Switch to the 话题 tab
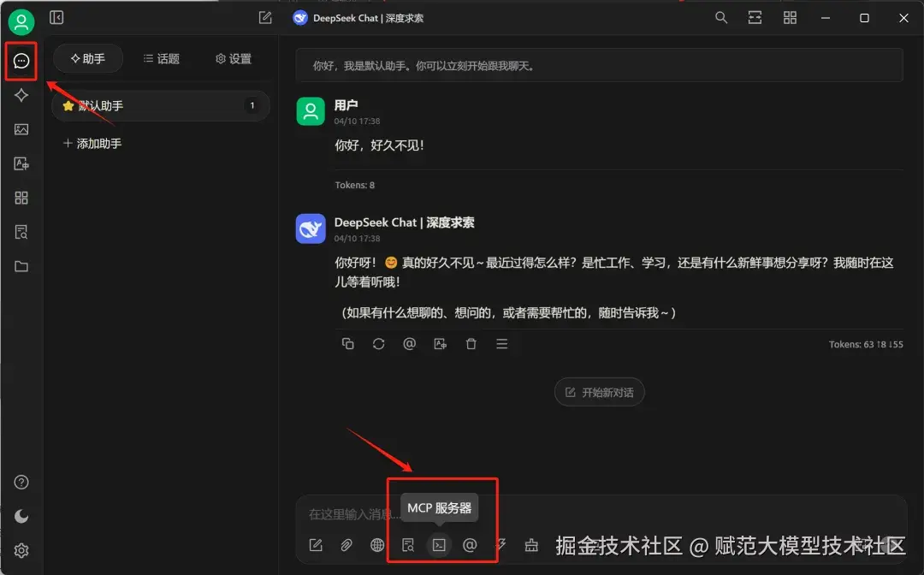Viewport: 924px width, 575px height. point(161,58)
